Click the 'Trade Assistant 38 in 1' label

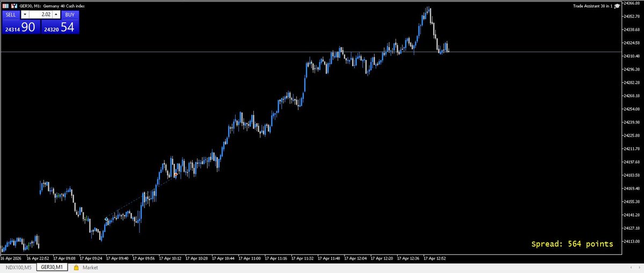[x=592, y=5]
